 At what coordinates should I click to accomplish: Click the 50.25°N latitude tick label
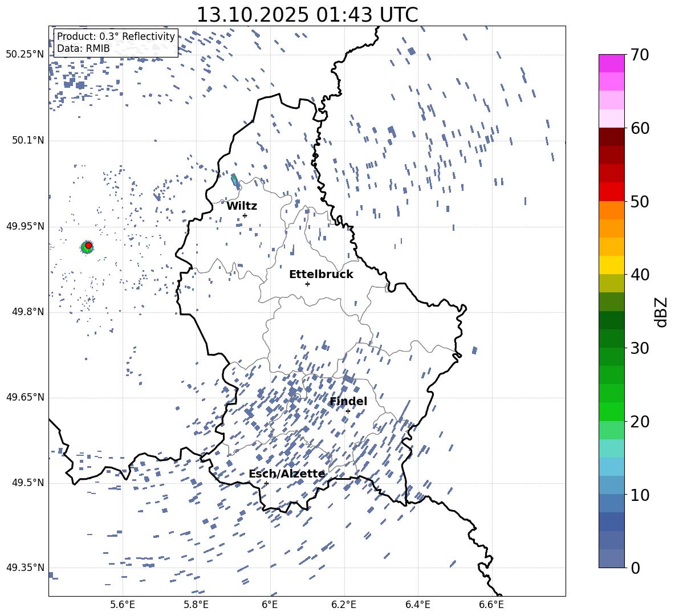coord(25,55)
